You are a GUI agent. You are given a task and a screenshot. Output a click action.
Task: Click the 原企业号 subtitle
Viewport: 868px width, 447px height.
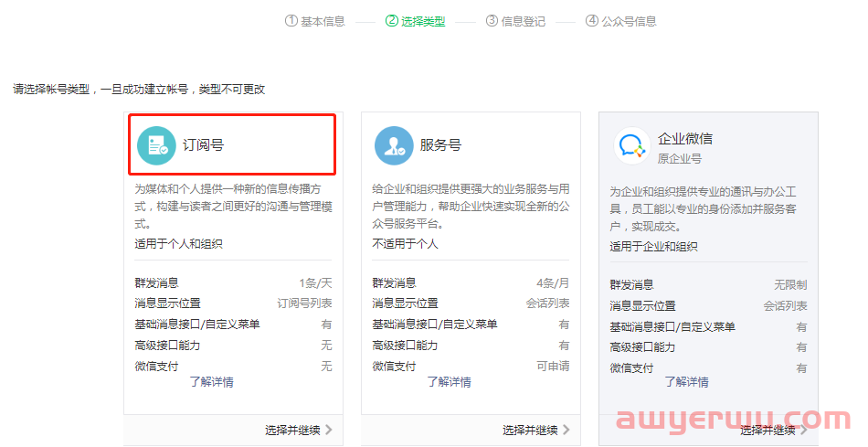680,158
